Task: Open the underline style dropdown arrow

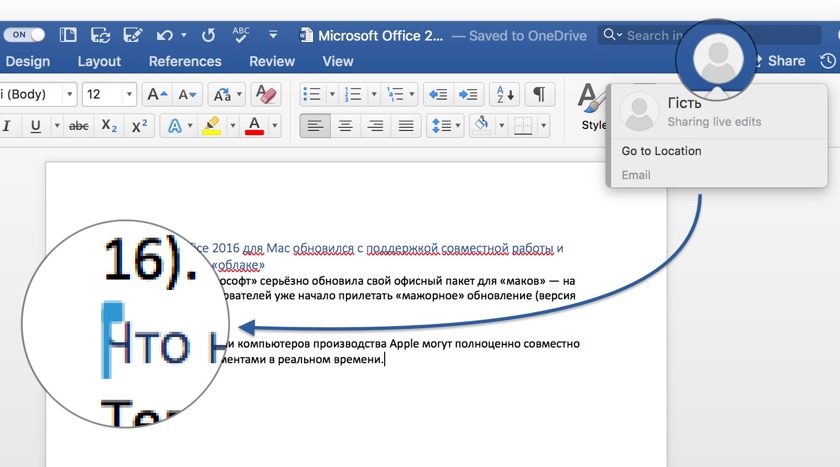Action: 55,126
